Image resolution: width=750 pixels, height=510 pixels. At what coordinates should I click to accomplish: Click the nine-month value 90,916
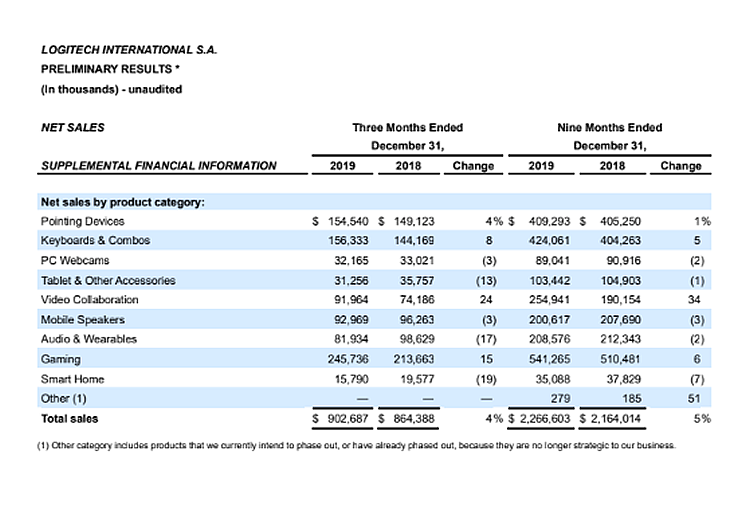(624, 261)
